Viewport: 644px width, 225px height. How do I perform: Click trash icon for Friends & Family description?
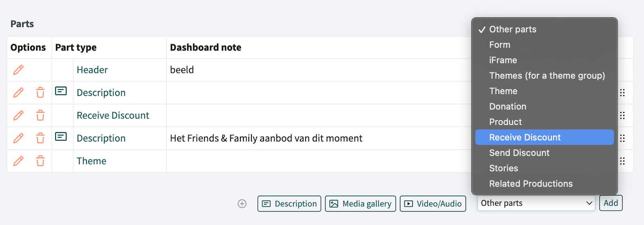pos(40,138)
